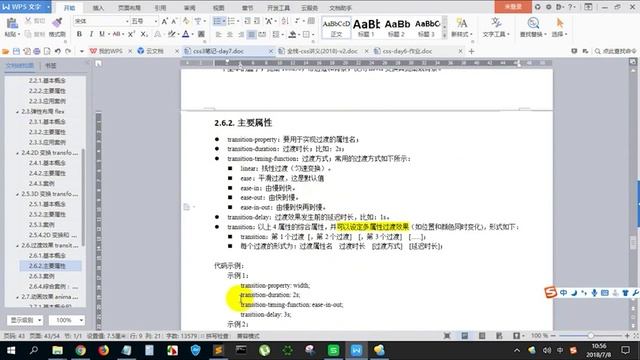Collapse the 2.3 弹性布局 flex node
Viewport: 640px width, 360px height.
pyautogui.click(x=17, y=111)
